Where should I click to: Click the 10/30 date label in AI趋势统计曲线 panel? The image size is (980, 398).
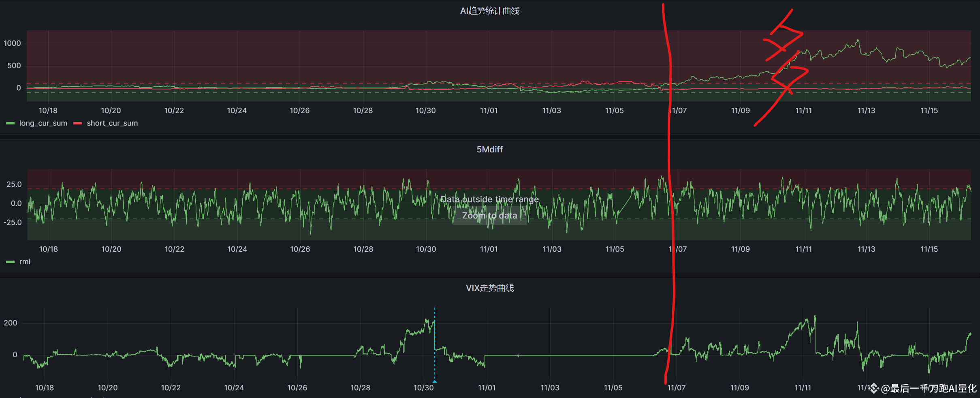click(x=426, y=111)
